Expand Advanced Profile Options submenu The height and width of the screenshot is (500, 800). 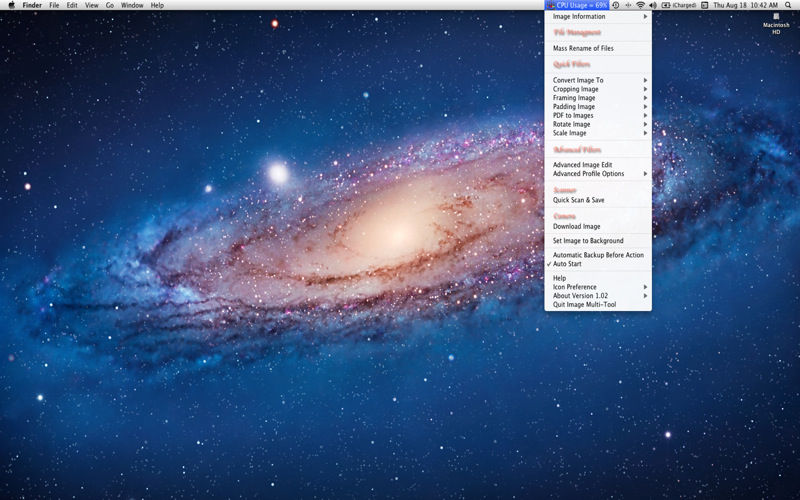point(598,173)
